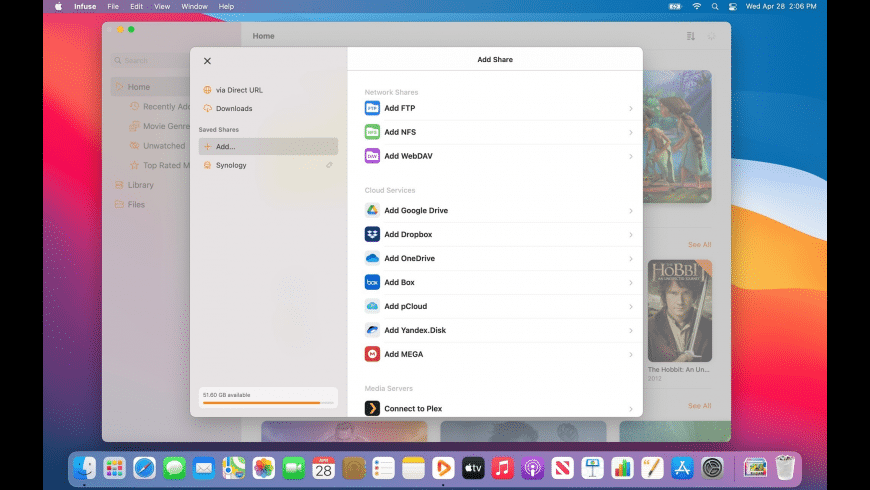This screenshot has width=870, height=490.
Task: Open Control Center in menu bar
Action: (x=732, y=7)
